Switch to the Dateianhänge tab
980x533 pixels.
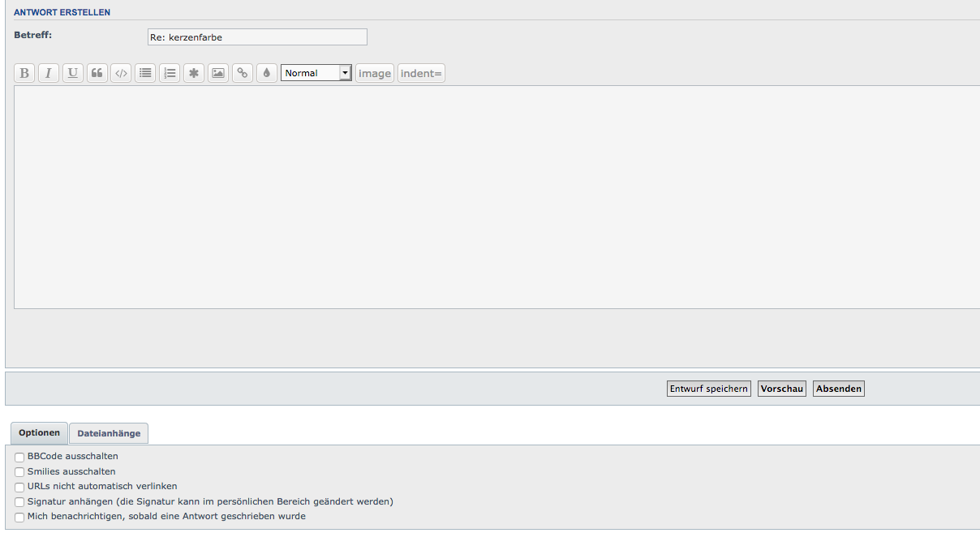tap(109, 433)
